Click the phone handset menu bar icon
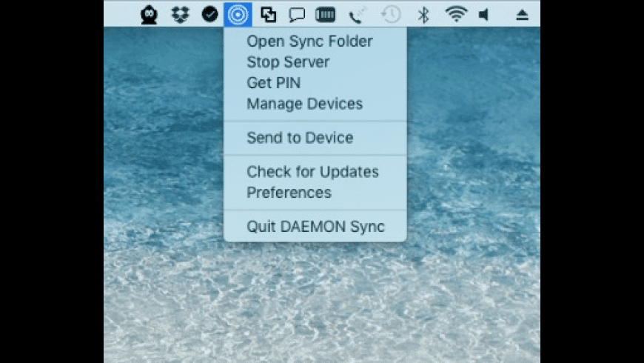Image resolution: width=644 pixels, height=363 pixels. (x=357, y=15)
